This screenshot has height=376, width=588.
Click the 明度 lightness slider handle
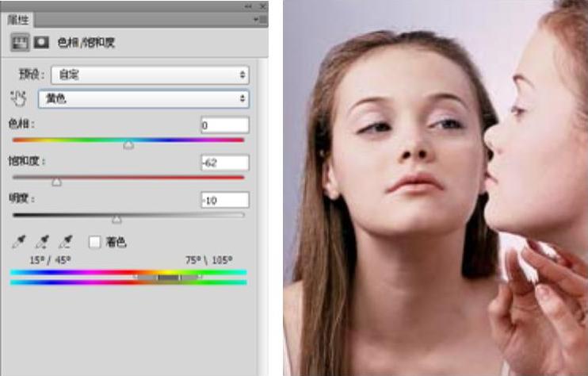click(116, 220)
